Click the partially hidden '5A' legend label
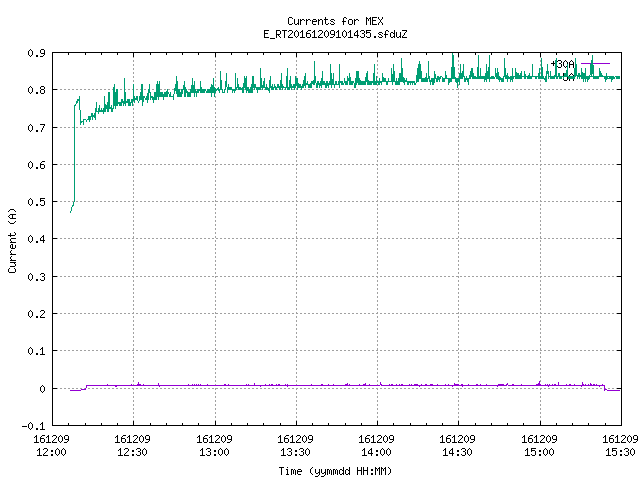 pos(568,77)
